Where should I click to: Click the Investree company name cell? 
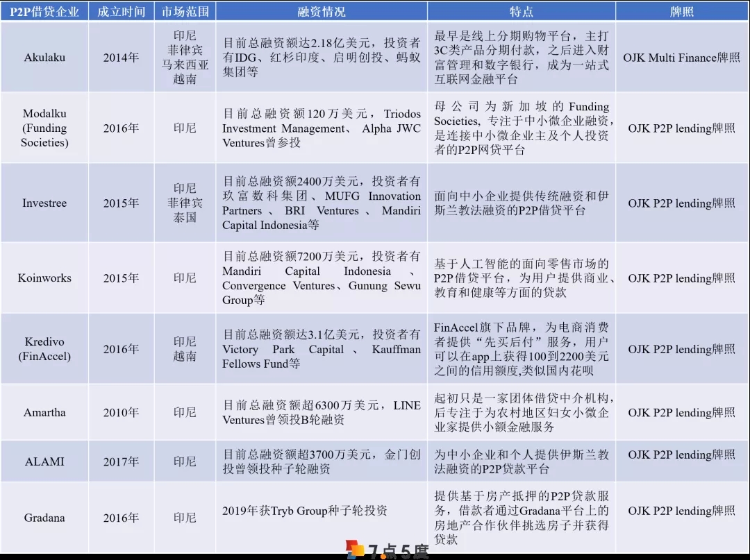(44, 203)
